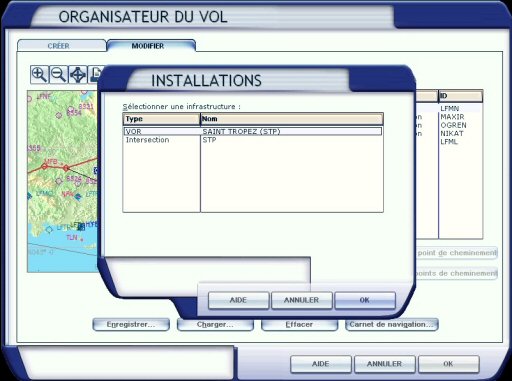Click the TLN marker on the map
The image size is (512, 381).
pos(72,238)
